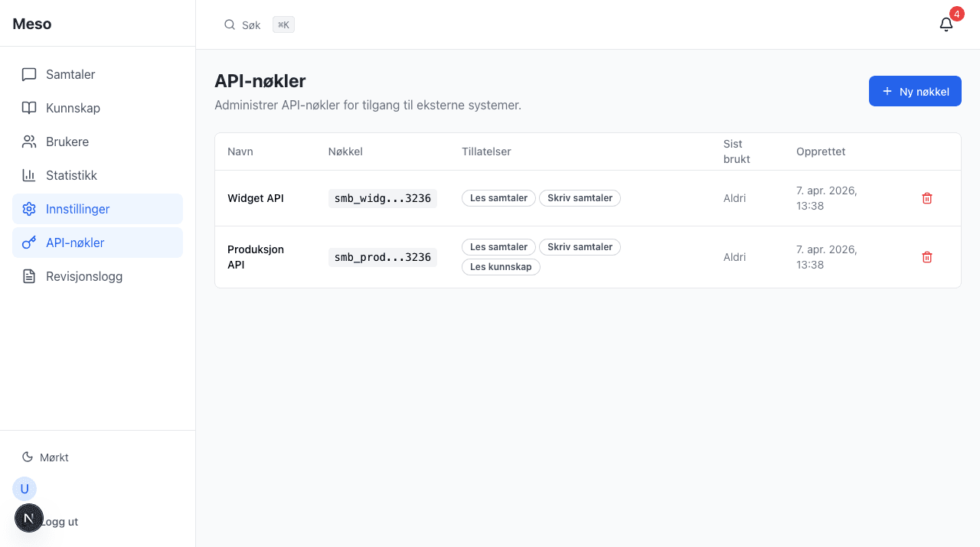
Task: Click the smb_prod...3236 key value
Action: (383, 257)
